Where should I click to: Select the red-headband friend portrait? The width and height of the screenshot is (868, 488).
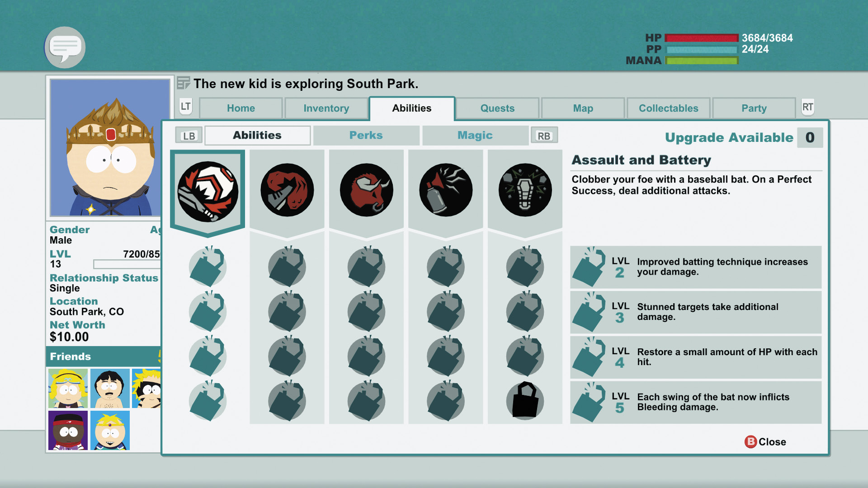68,430
